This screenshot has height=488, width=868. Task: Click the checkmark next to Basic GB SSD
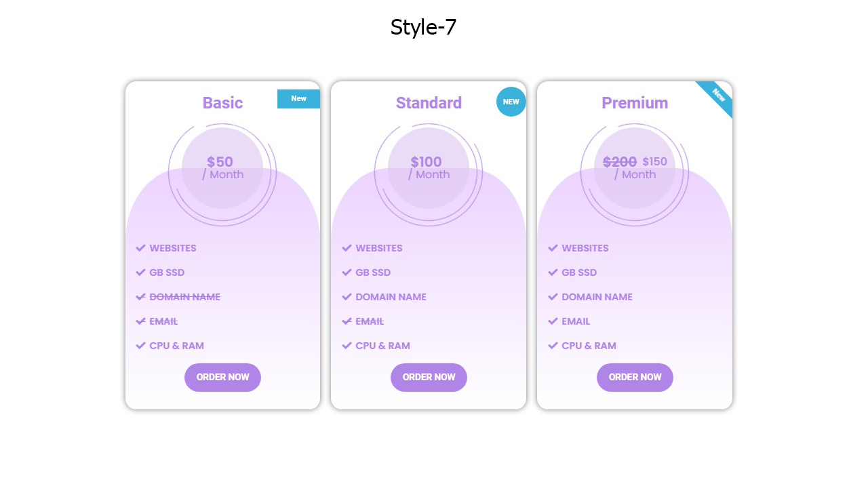pos(141,272)
